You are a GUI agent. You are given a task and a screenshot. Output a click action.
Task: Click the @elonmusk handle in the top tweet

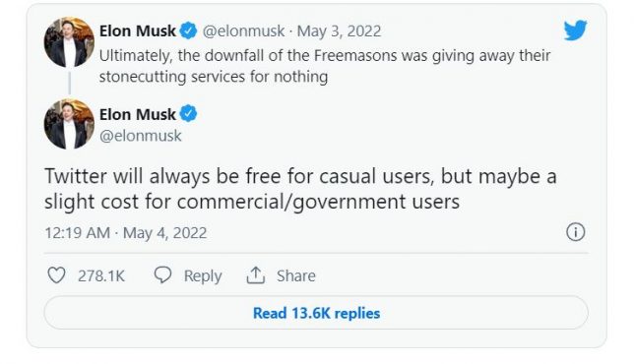(243, 31)
